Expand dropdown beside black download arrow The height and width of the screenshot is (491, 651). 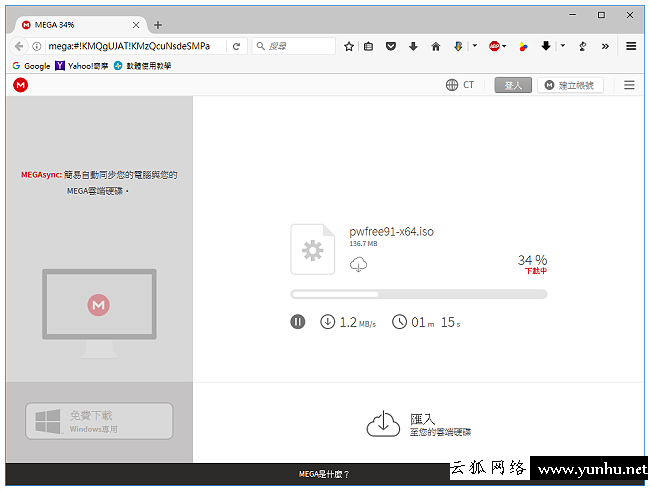click(x=563, y=46)
